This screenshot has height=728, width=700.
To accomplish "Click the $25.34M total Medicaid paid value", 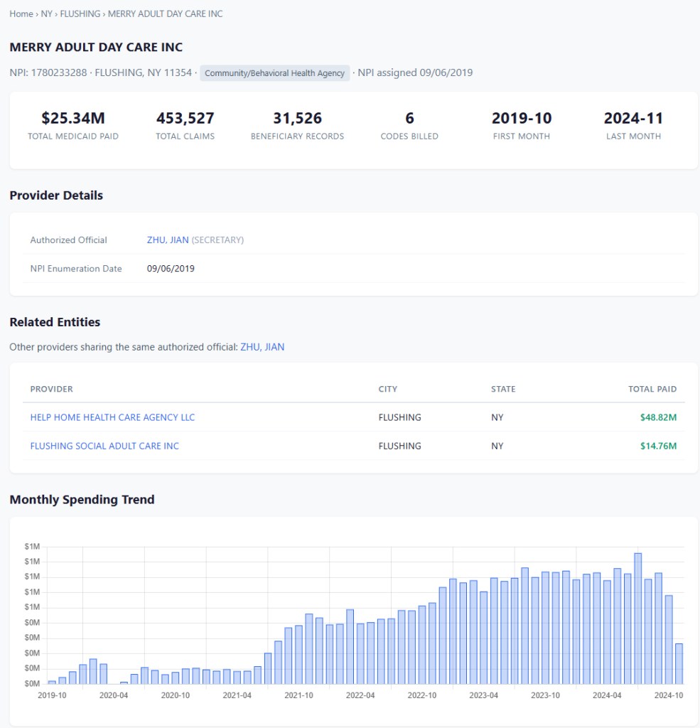I will [x=73, y=118].
